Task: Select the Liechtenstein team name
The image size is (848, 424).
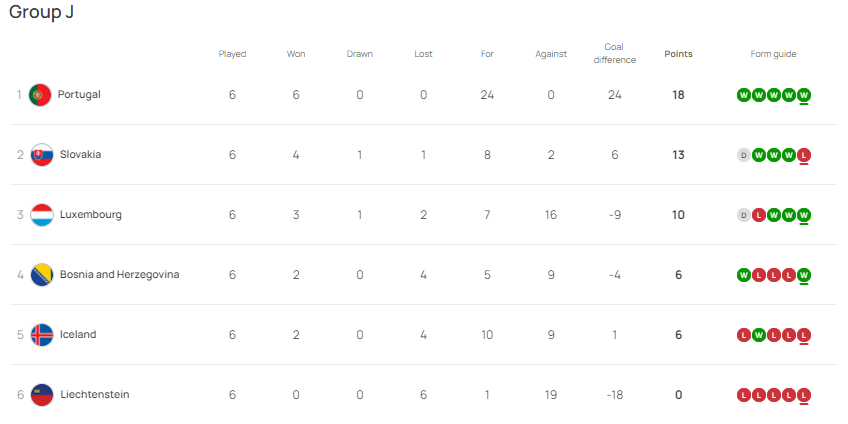Action: pyautogui.click(x=95, y=394)
